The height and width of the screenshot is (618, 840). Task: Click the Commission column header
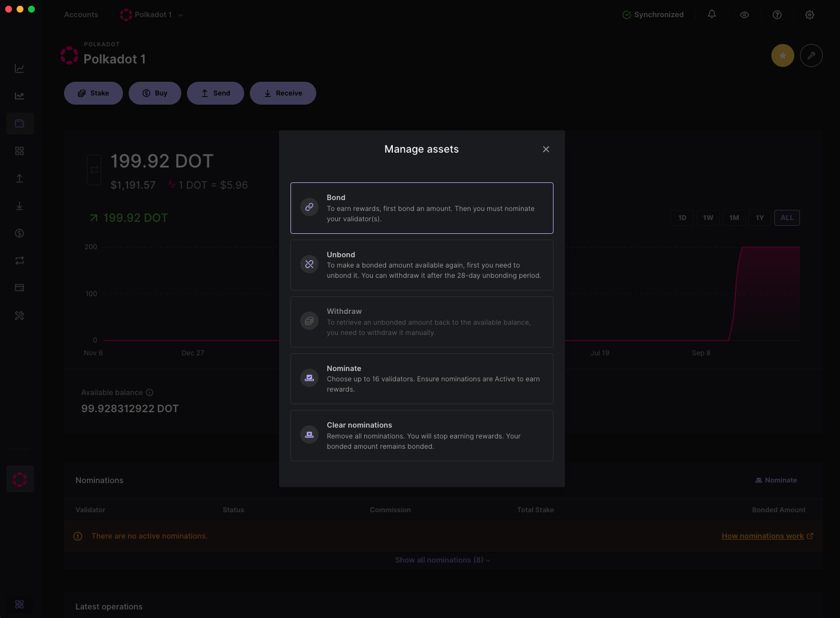tap(390, 510)
